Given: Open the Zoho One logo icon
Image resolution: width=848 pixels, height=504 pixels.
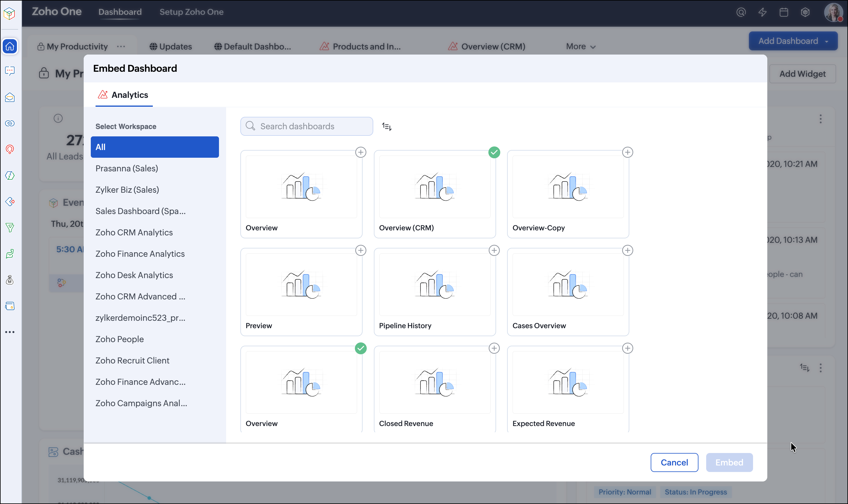Looking at the screenshot, I should tap(9, 14).
